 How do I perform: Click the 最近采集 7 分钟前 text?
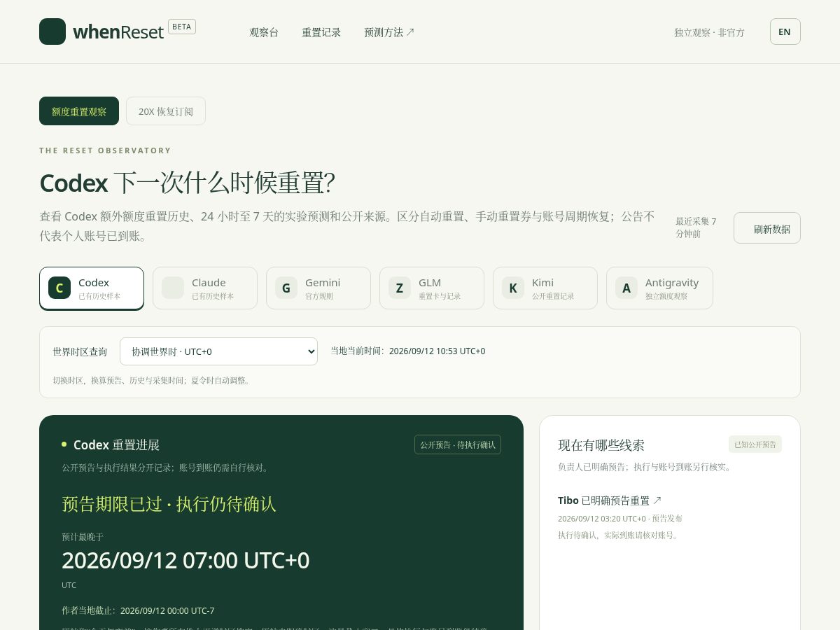(696, 227)
